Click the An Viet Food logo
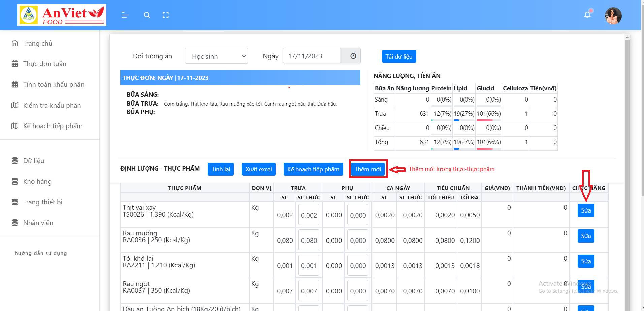 pos(62,15)
